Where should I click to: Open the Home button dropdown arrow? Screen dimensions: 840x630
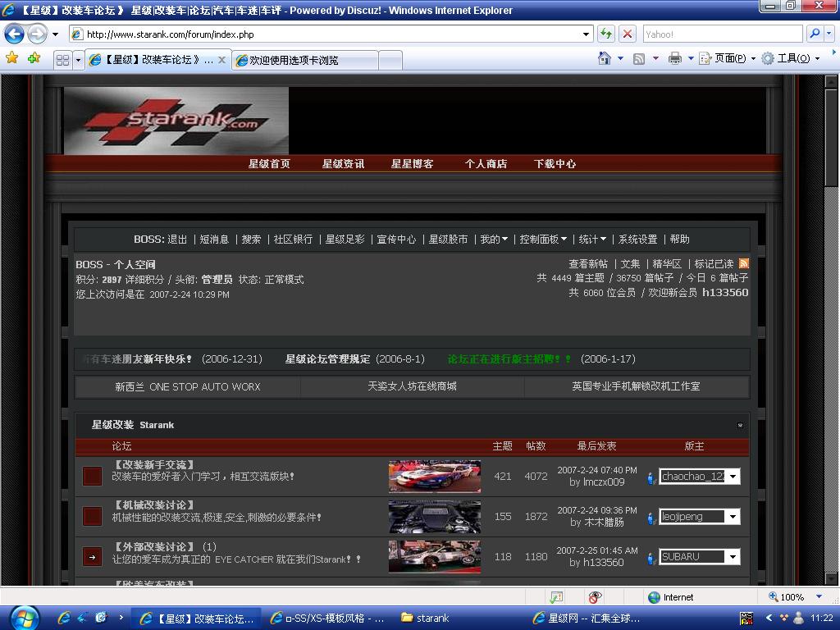tap(620, 58)
